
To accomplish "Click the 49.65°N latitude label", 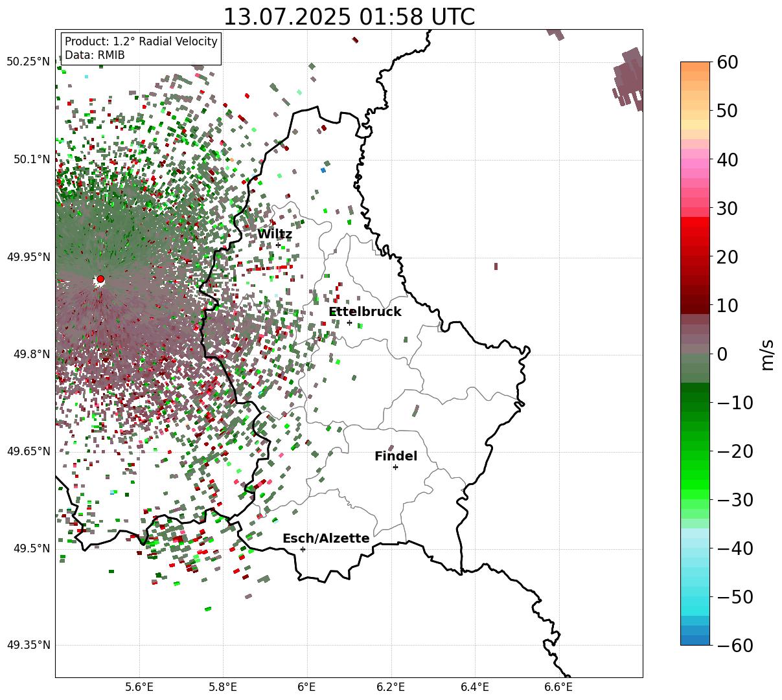I will point(28,451).
